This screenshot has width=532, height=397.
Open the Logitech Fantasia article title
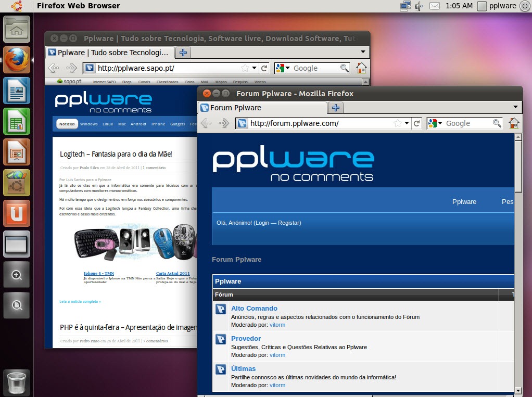pyautogui.click(x=116, y=154)
